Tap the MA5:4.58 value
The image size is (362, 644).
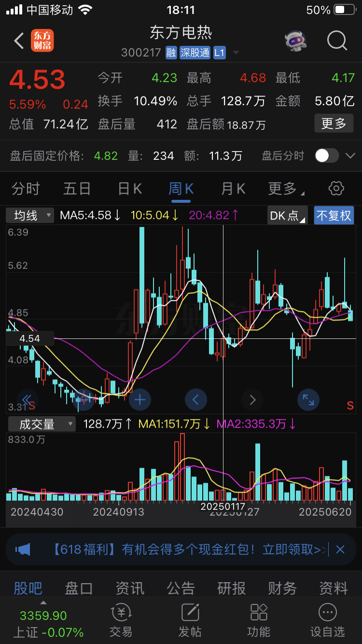(90, 215)
